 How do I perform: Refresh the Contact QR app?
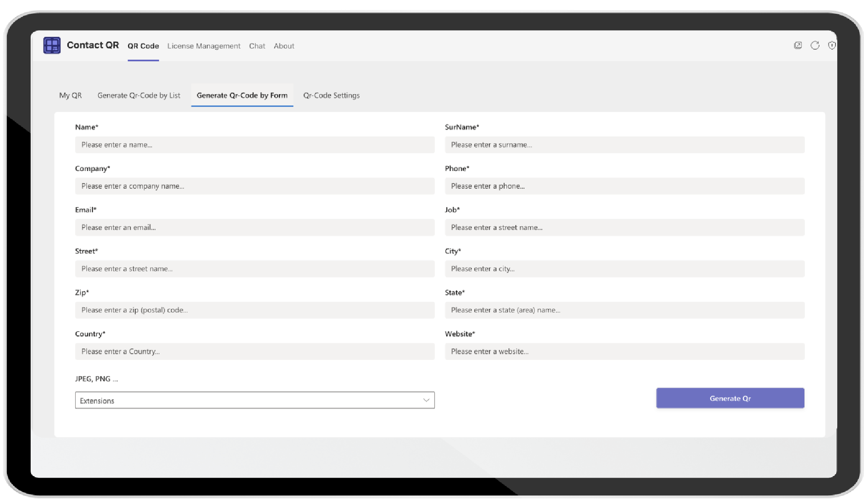tap(814, 45)
